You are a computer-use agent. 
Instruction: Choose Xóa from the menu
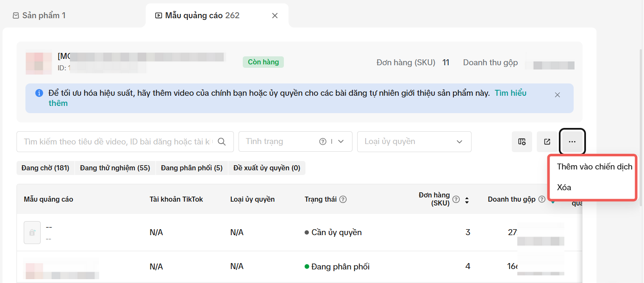pyautogui.click(x=564, y=187)
